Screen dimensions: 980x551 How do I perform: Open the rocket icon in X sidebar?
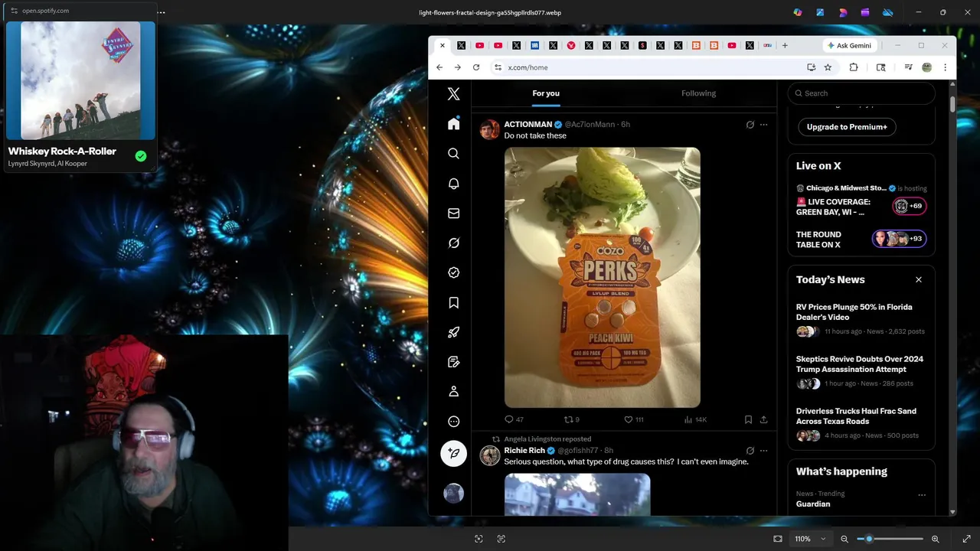pos(453,332)
